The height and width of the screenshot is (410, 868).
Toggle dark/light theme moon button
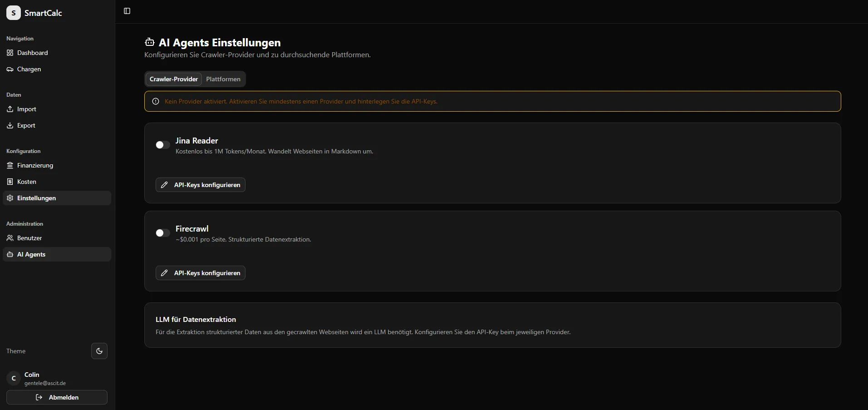click(99, 351)
